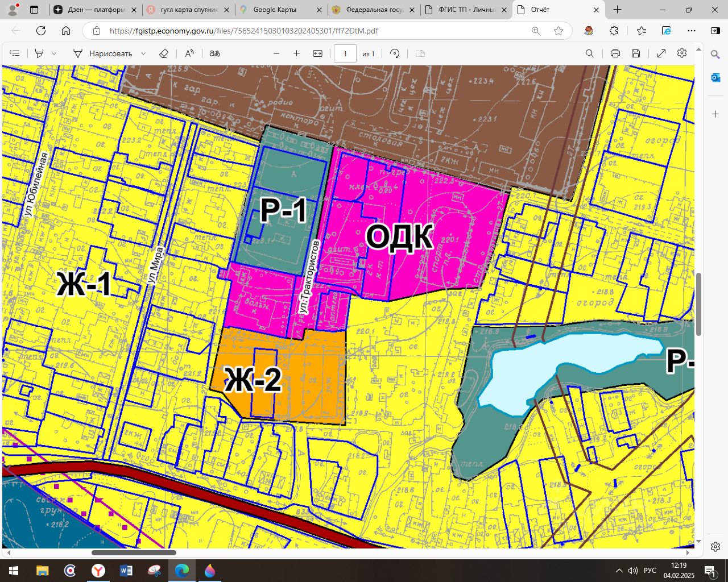Select the PDF eraser tool
This screenshot has height=582, width=728.
(164, 53)
